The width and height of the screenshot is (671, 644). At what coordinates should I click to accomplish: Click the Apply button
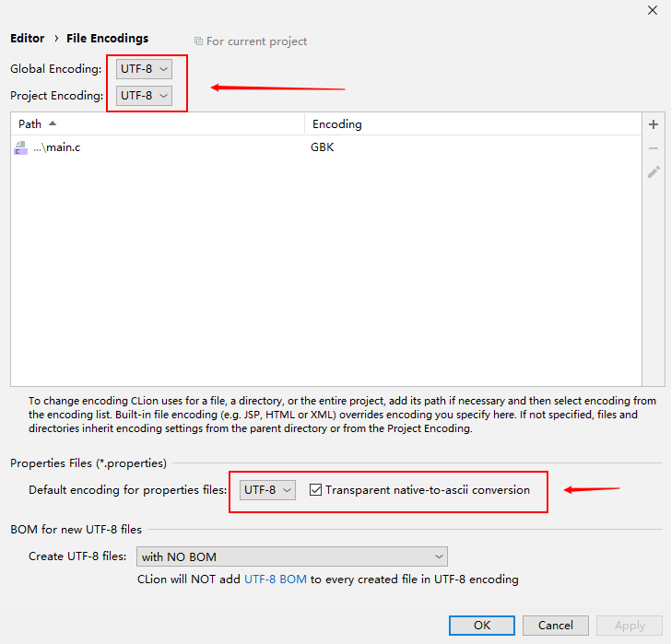coord(630,626)
